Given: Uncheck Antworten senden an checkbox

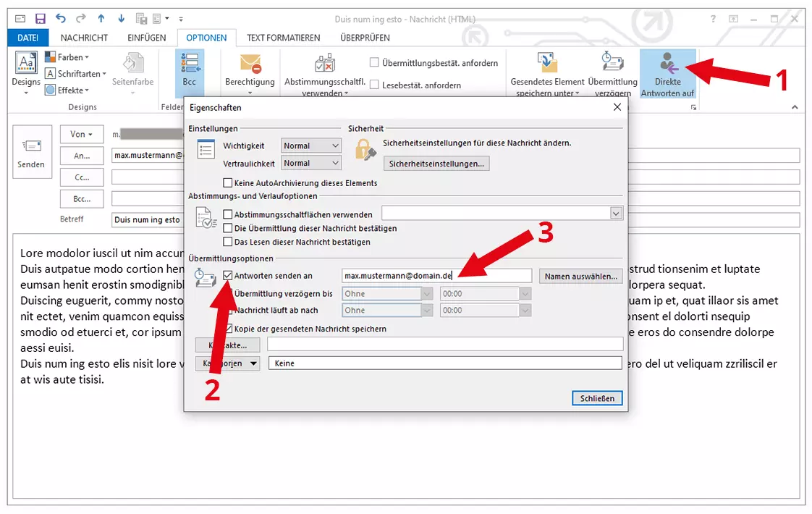Looking at the screenshot, I should [227, 275].
